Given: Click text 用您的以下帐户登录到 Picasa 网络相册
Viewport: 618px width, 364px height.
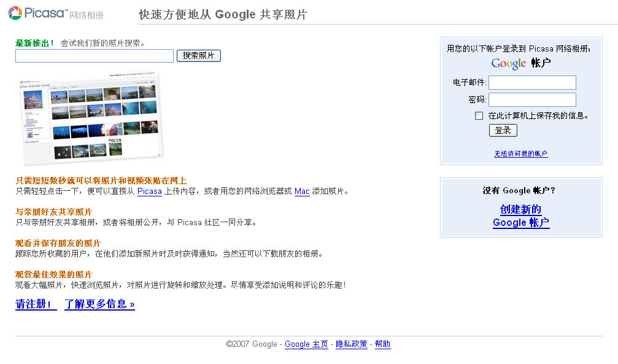Looking at the screenshot, I should [519, 48].
